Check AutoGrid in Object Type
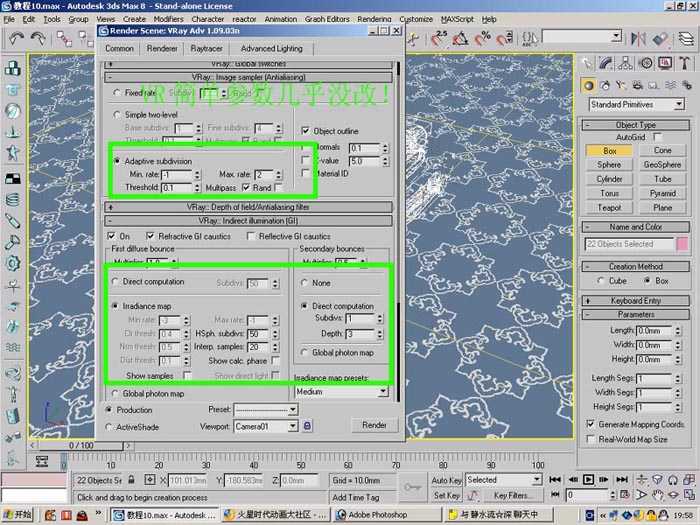Screen dimensions: 700x525 click(x=657, y=137)
